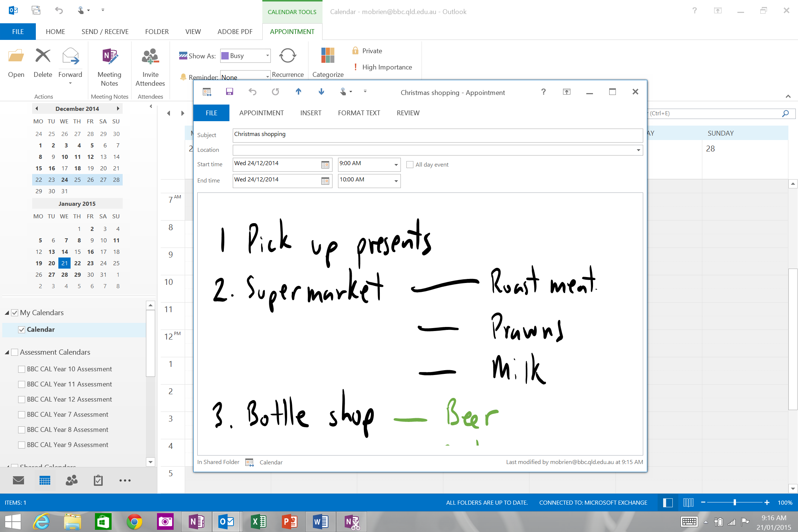Open the Categorize color menu
Image resolution: width=798 pixels, height=532 pixels.
point(328,56)
